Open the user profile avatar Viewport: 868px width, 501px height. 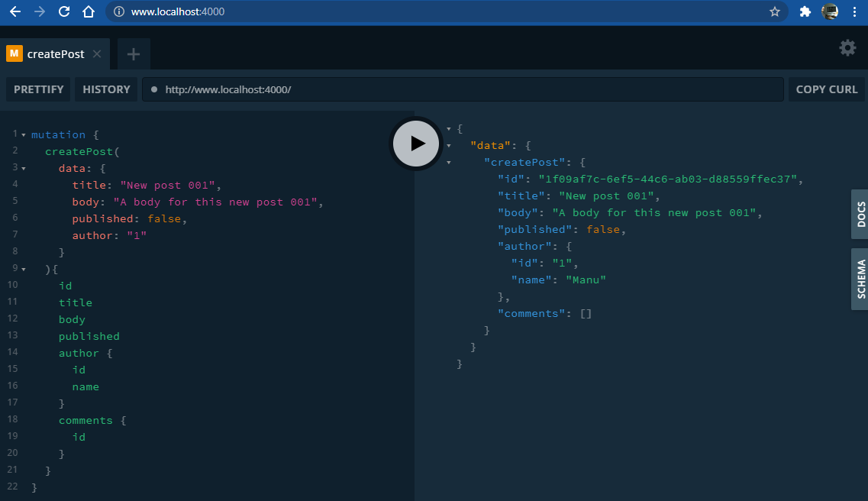(x=830, y=11)
